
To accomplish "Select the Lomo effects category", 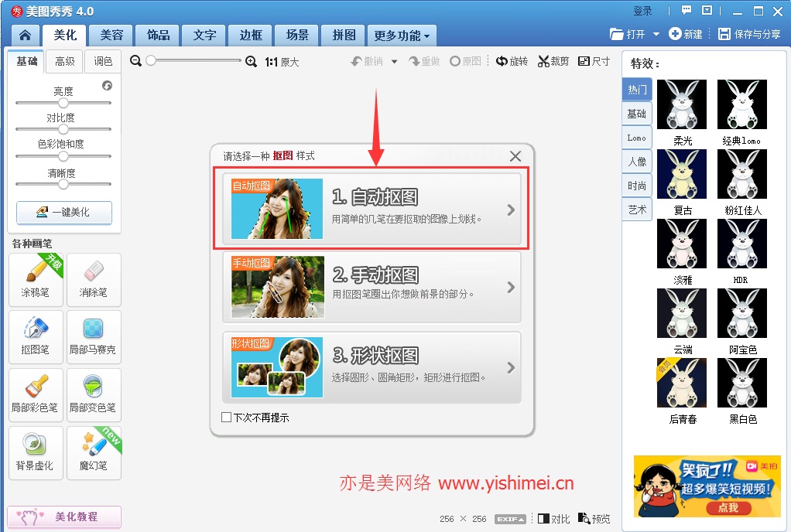I will click(637, 138).
